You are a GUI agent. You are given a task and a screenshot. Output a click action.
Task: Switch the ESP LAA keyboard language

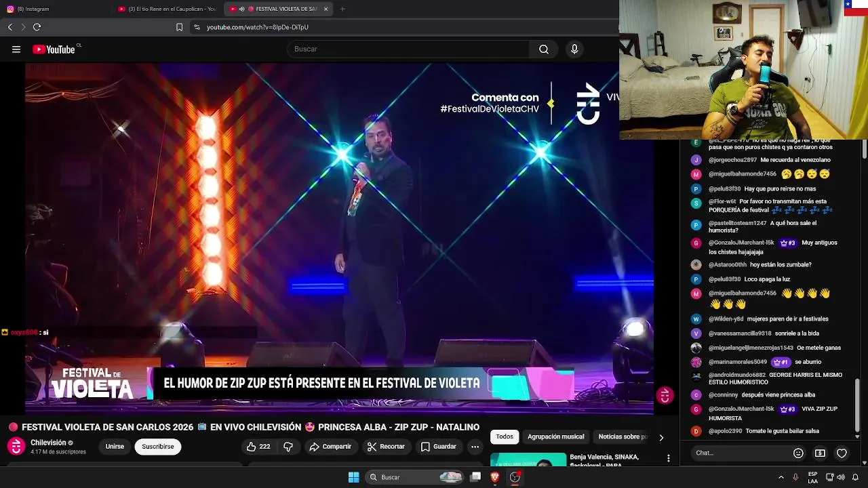[x=812, y=477]
